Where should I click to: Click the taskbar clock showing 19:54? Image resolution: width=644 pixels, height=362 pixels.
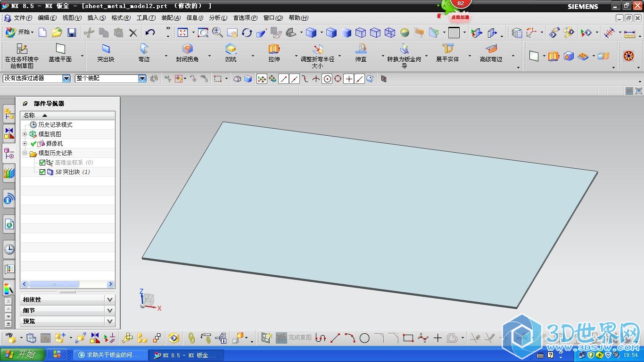tap(630, 355)
